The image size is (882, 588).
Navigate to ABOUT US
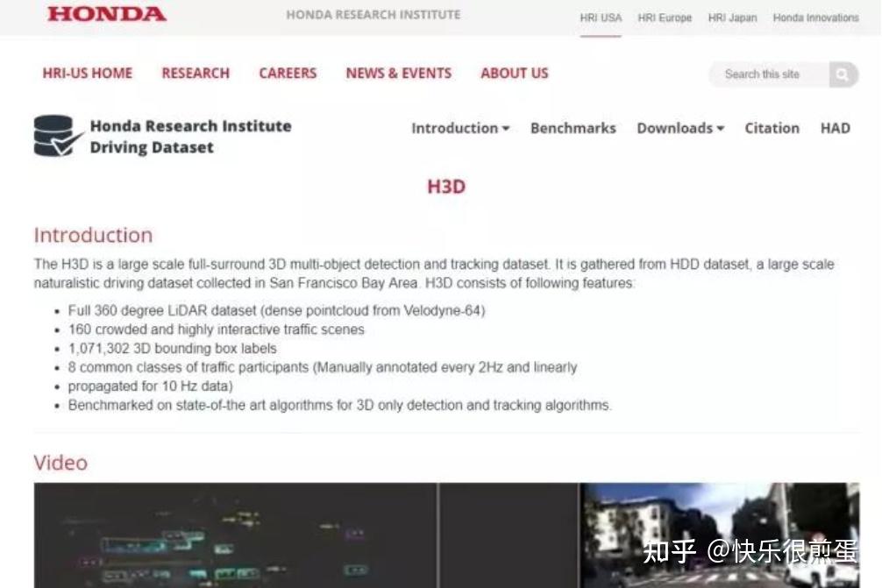pos(514,74)
